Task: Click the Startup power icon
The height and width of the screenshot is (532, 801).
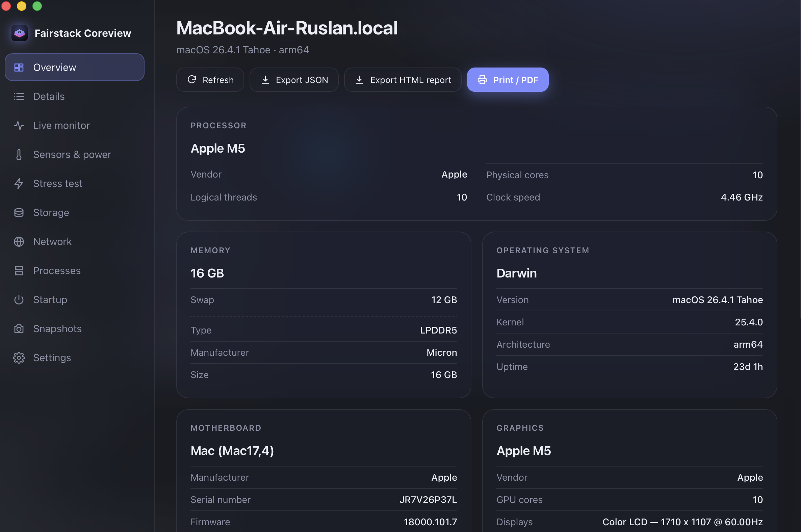Action: coord(19,300)
